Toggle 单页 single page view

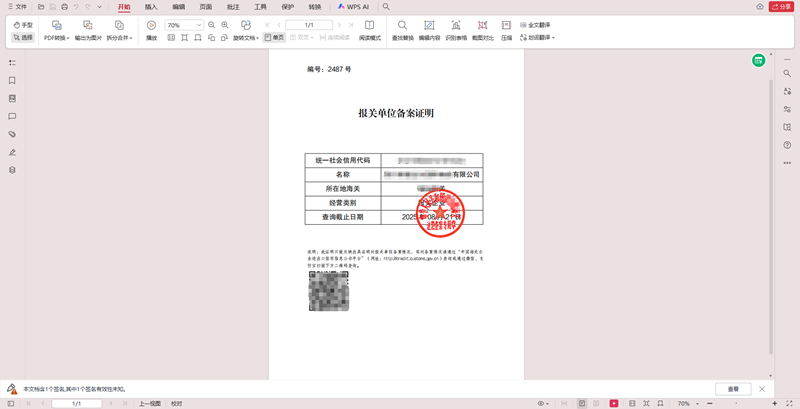pos(273,37)
